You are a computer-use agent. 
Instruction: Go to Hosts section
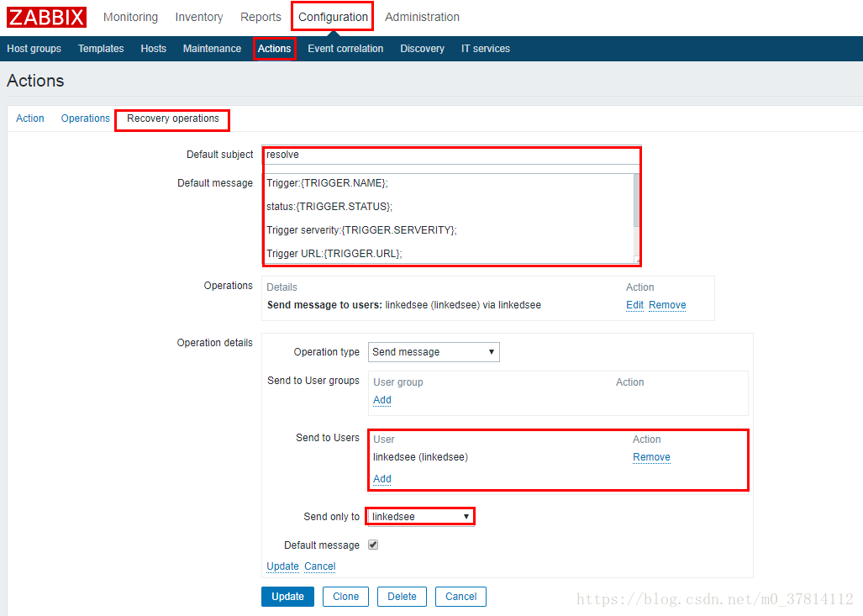pos(154,49)
